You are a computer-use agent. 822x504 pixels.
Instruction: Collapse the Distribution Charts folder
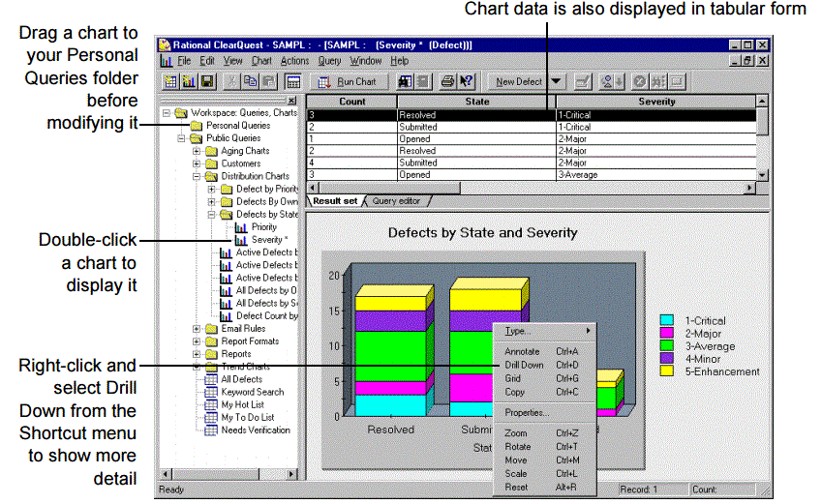(x=198, y=177)
